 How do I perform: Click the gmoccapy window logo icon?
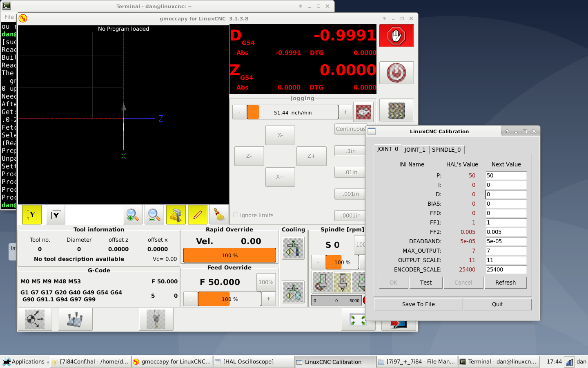tap(23, 18)
